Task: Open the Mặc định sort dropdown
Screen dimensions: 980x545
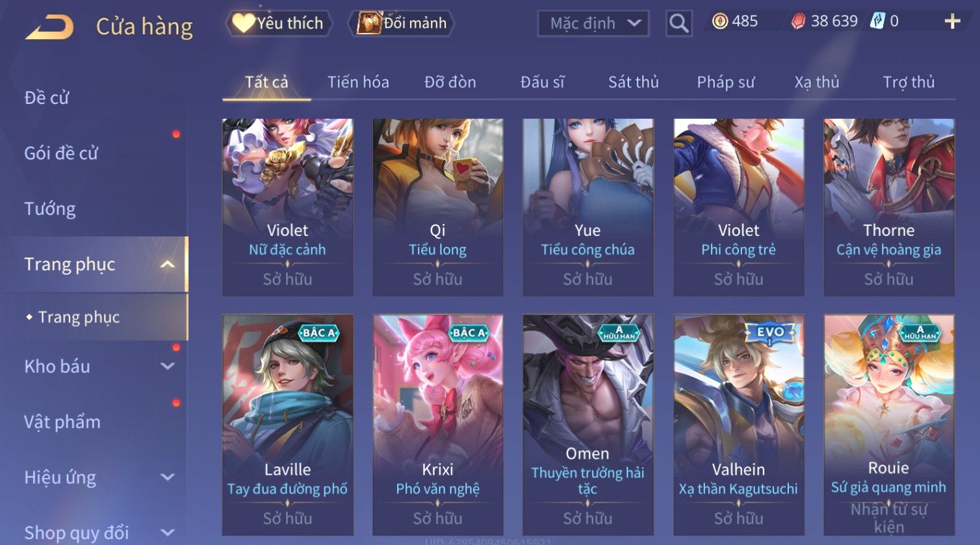Action: coord(593,23)
